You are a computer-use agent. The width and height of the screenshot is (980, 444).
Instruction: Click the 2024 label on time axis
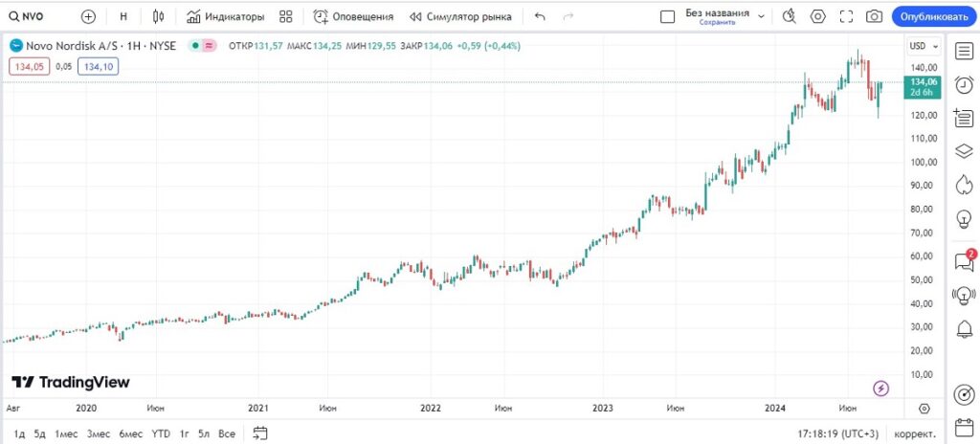775,409
